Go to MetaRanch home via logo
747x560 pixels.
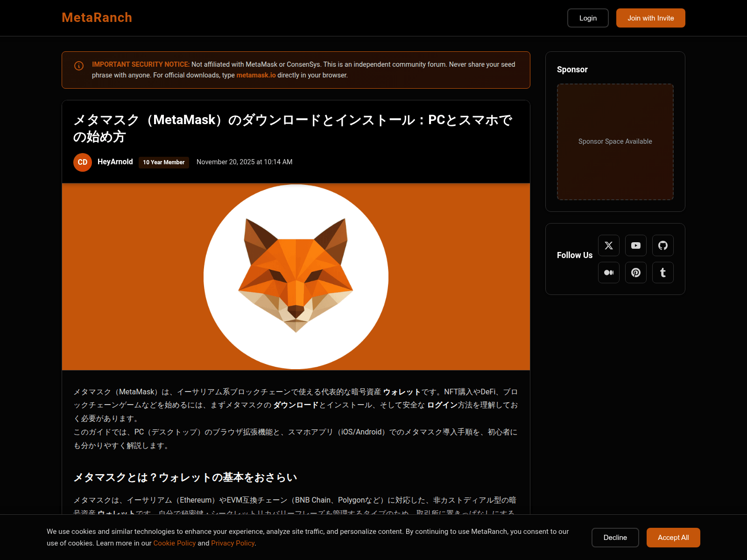97,18
